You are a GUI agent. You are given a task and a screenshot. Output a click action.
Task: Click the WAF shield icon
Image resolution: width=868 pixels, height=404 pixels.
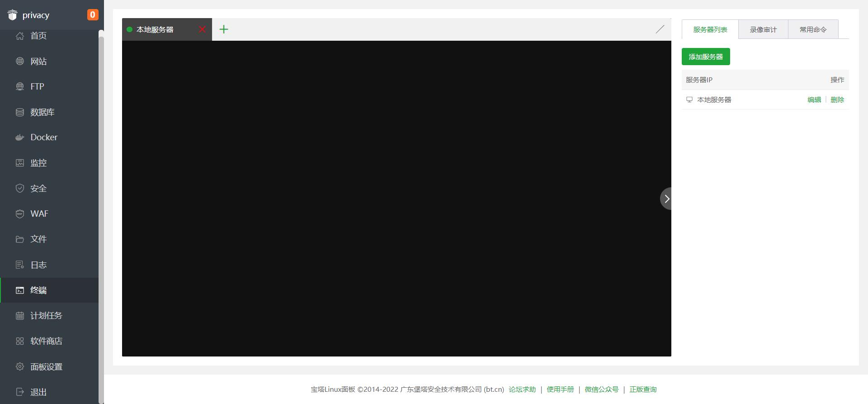pyautogui.click(x=20, y=214)
